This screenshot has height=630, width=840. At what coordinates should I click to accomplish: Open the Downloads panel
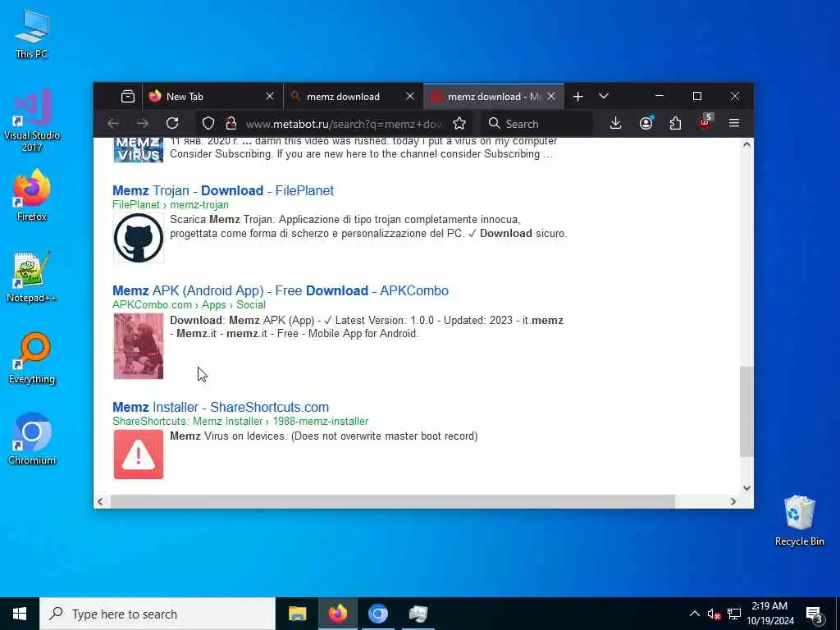[615, 124]
